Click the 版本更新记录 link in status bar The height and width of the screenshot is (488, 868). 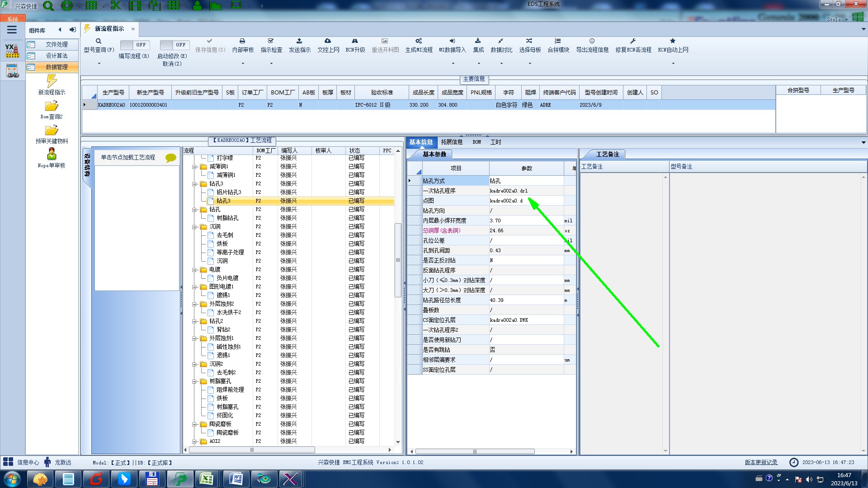click(x=761, y=462)
